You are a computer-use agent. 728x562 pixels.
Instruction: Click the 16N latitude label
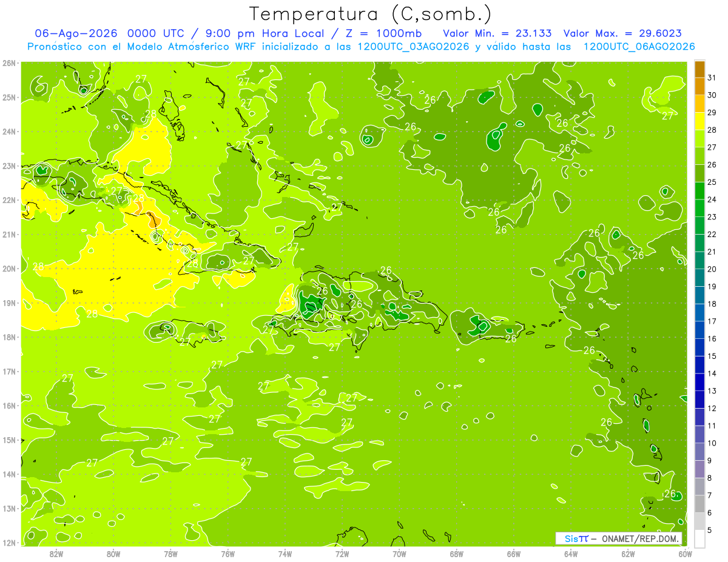tap(10, 406)
